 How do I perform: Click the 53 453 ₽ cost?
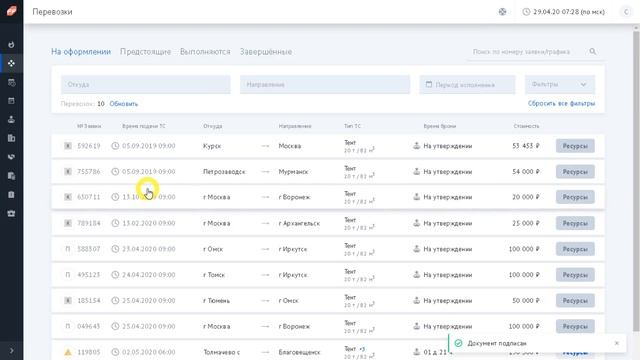tap(526, 146)
